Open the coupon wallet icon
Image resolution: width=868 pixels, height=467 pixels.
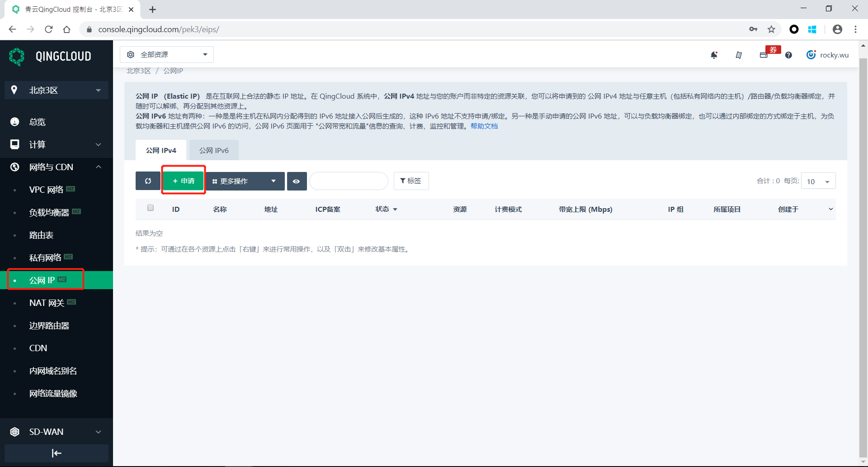[x=764, y=55]
